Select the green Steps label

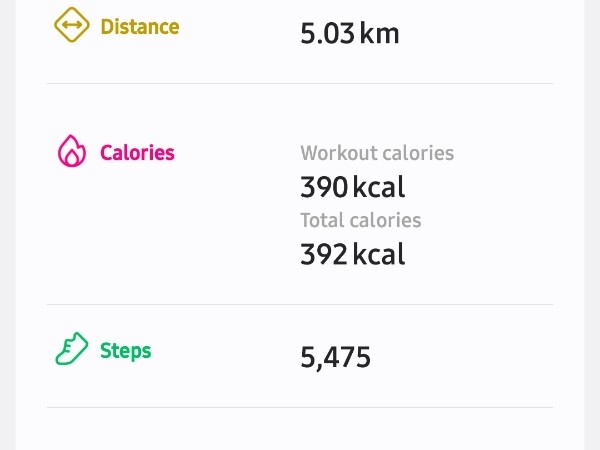pos(126,351)
